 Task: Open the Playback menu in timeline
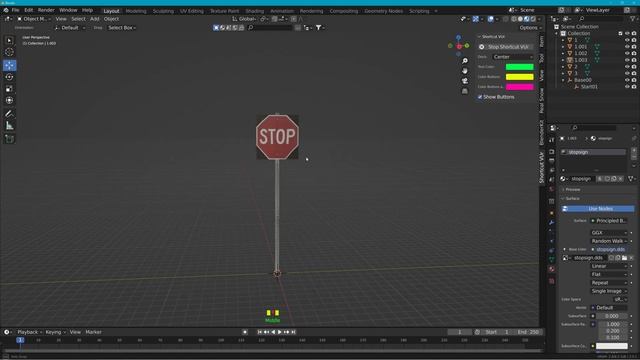(x=29, y=332)
